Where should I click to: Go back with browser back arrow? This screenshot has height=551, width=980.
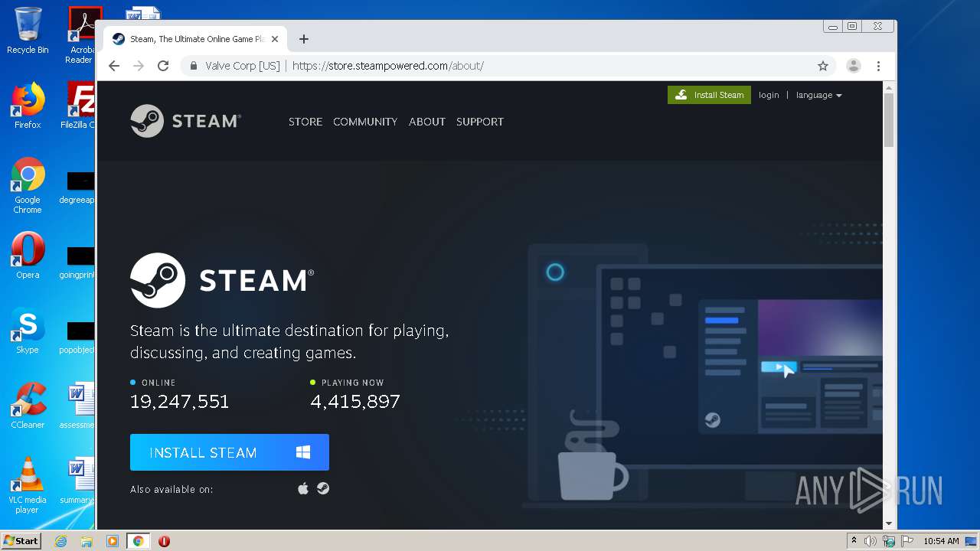pyautogui.click(x=114, y=66)
